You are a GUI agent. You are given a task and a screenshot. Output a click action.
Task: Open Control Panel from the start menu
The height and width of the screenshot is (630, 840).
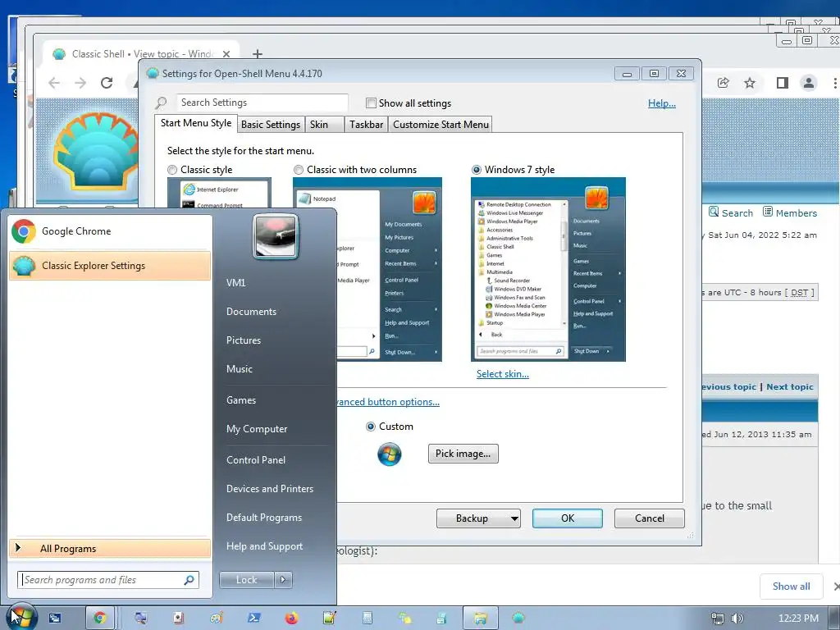256,460
